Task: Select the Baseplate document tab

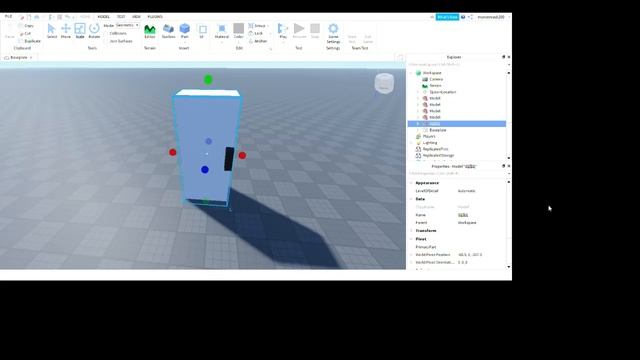Action: pos(18,58)
